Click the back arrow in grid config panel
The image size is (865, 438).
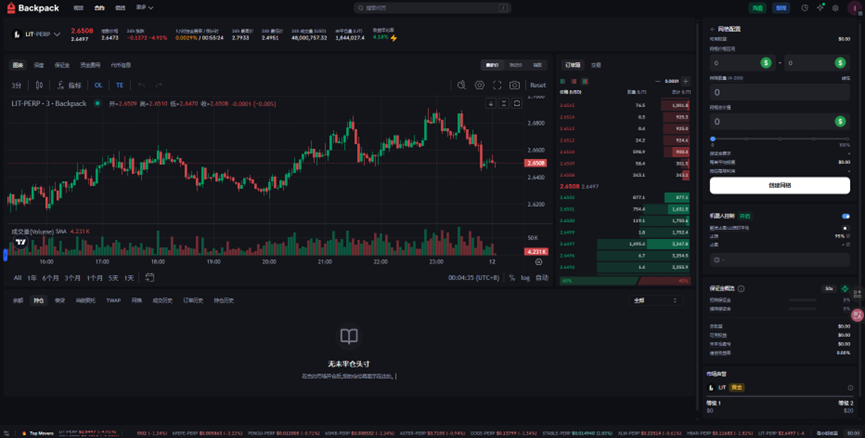pyautogui.click(x=712, y=29)
